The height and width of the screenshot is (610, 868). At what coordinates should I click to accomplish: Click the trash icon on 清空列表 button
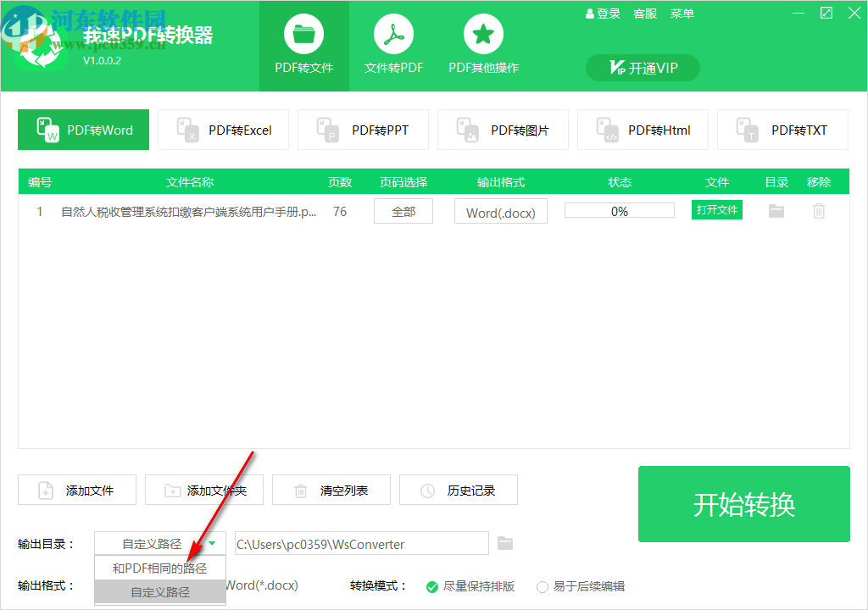point(300,489)
